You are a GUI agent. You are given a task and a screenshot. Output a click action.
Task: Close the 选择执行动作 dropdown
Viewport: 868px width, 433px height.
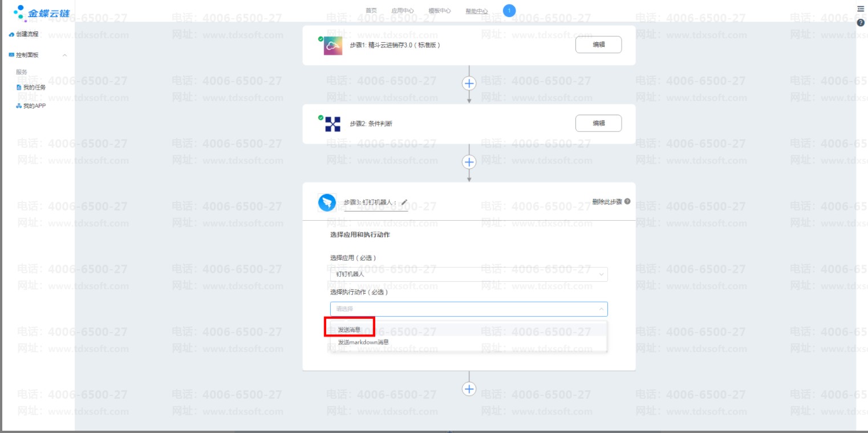click(x=601, y=309)
